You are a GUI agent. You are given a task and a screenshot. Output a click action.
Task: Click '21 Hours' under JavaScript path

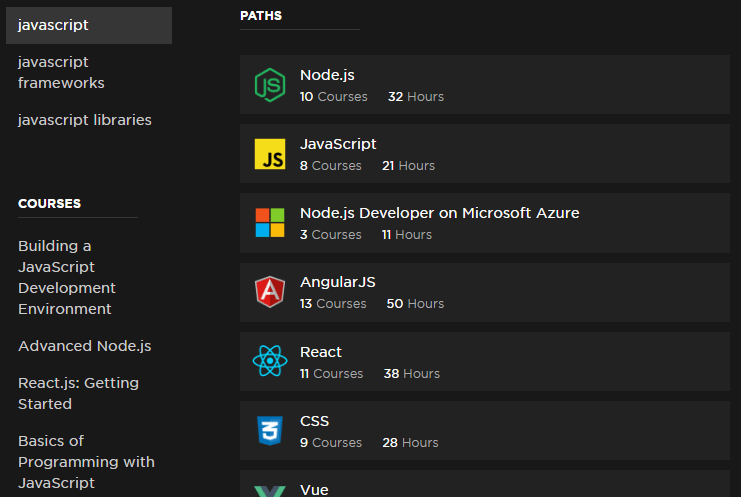(408, 166)
